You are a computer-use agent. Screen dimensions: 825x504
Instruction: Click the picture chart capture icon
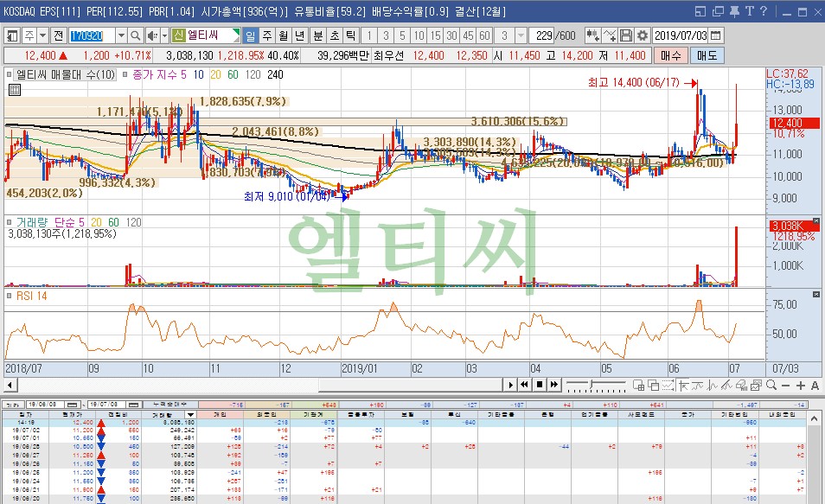pos(757,386)
